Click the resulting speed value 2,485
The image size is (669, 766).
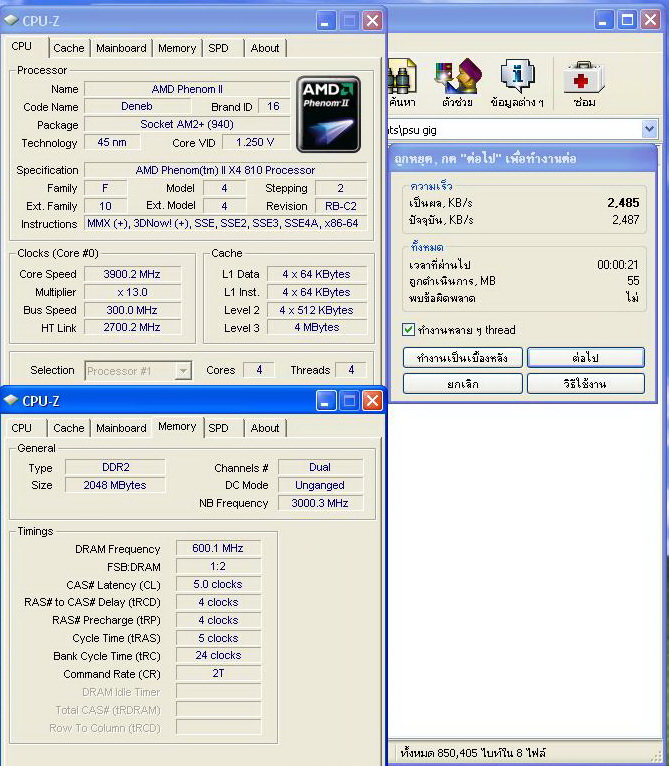click(623, 203)
